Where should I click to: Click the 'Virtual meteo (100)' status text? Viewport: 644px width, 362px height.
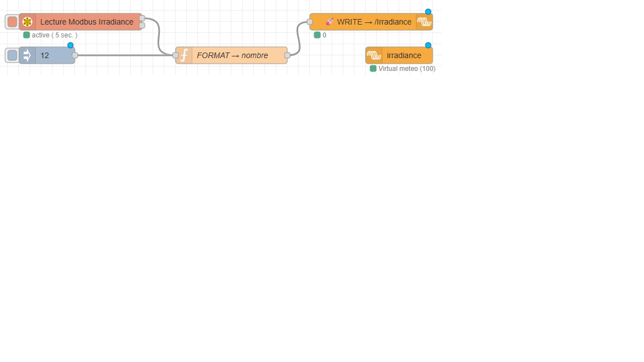(x=406, y=69)
